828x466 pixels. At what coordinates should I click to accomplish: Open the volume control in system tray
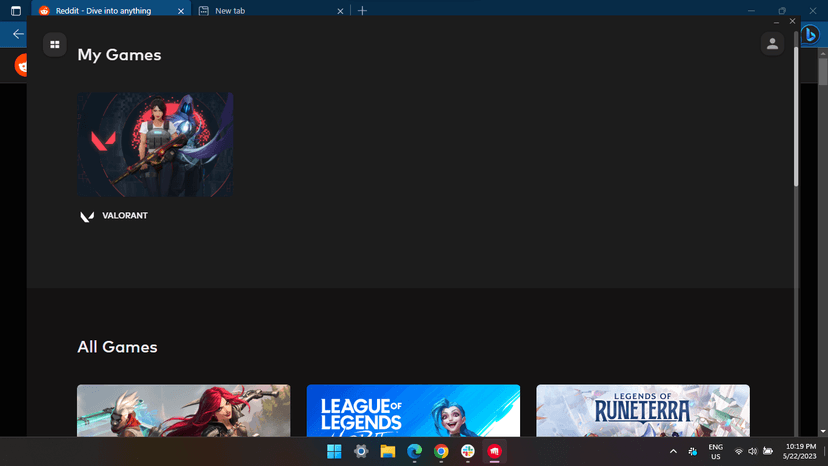[752, 452]
